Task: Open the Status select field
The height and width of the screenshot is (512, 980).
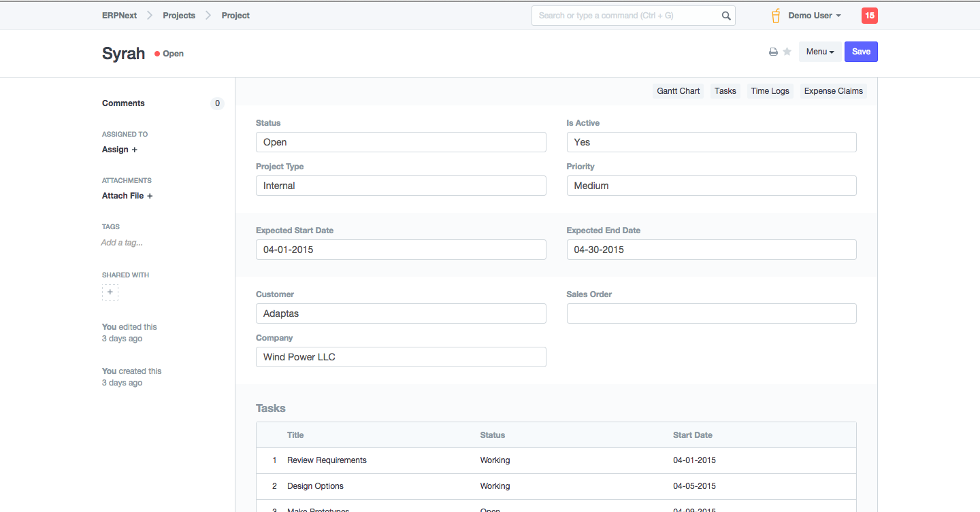Action: pyautogui.click(x=401, y=142)
